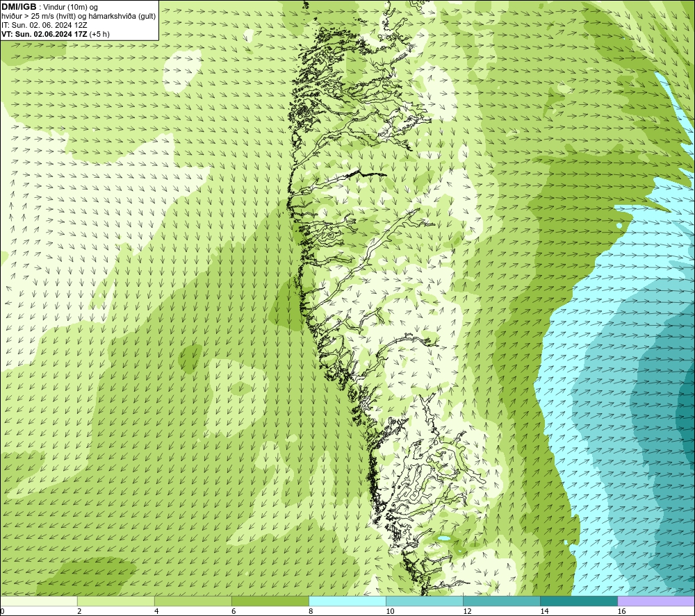This screenshot has width=695, height=616.
Task: Click the 'IT: Sun. 02. 06. 2024 12Z' line
Action: click(x=44, y=25)
